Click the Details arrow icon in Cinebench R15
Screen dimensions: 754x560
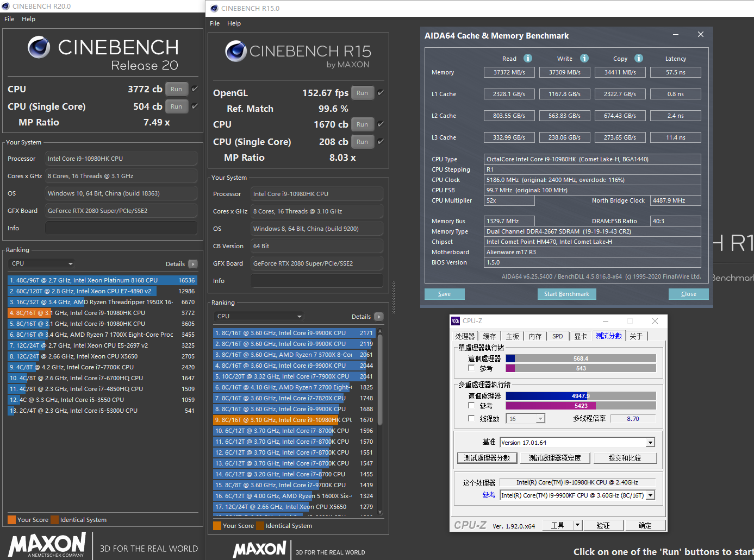coord(379,317)
